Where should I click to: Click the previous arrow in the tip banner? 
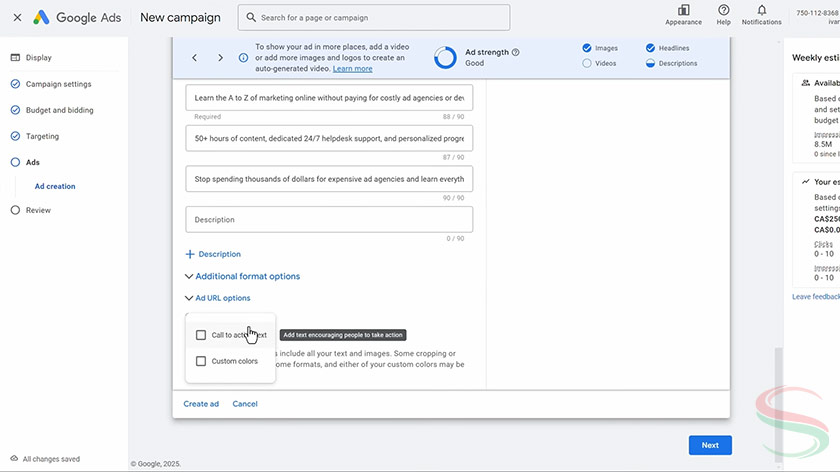pos(195,58)
